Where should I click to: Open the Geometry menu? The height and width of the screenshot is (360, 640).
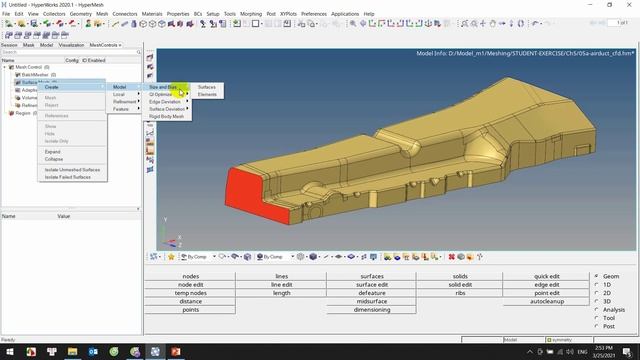pyautogui.click(x=81, y=14)
